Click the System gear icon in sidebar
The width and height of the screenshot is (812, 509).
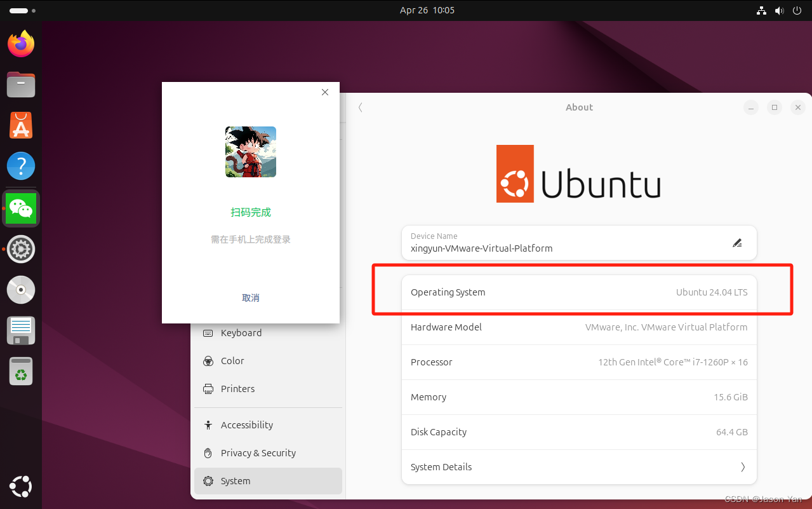[x=208, y=481]
